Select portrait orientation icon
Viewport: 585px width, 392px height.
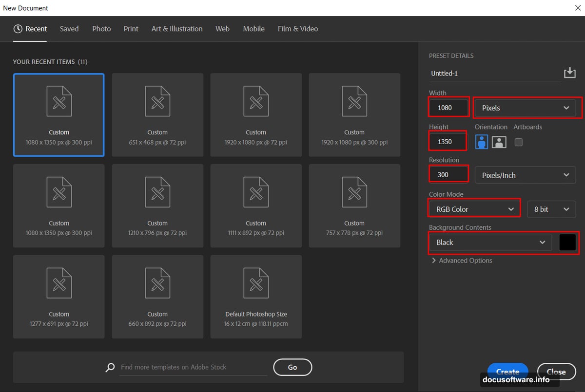pos(482,142)
